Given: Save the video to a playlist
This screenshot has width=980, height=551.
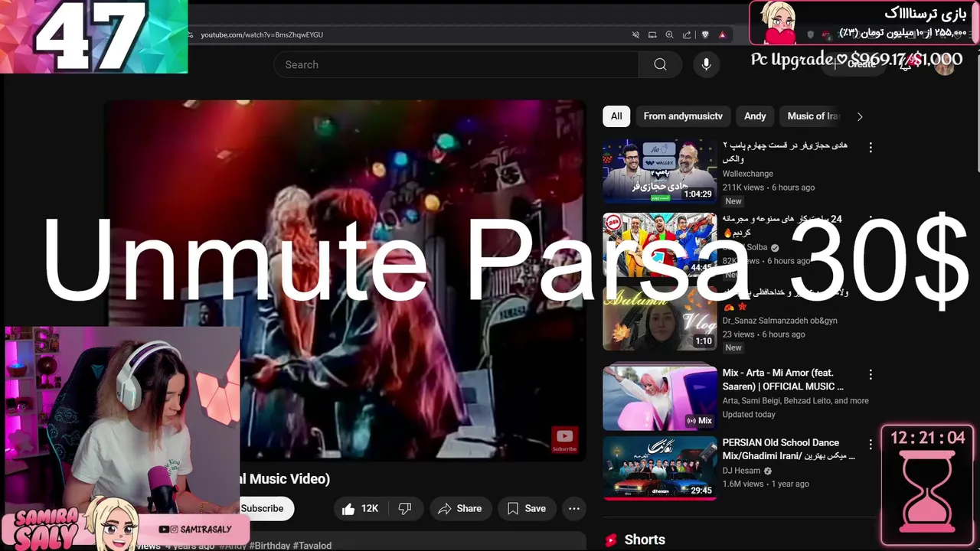Looking at the screenshot, I should [x=527, y=508].
